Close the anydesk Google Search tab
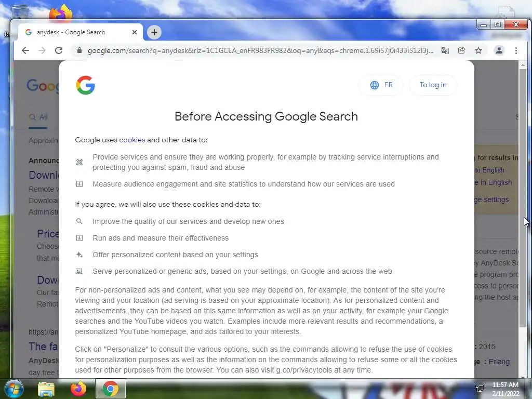 pyautogui.click(x=135, y=32)
